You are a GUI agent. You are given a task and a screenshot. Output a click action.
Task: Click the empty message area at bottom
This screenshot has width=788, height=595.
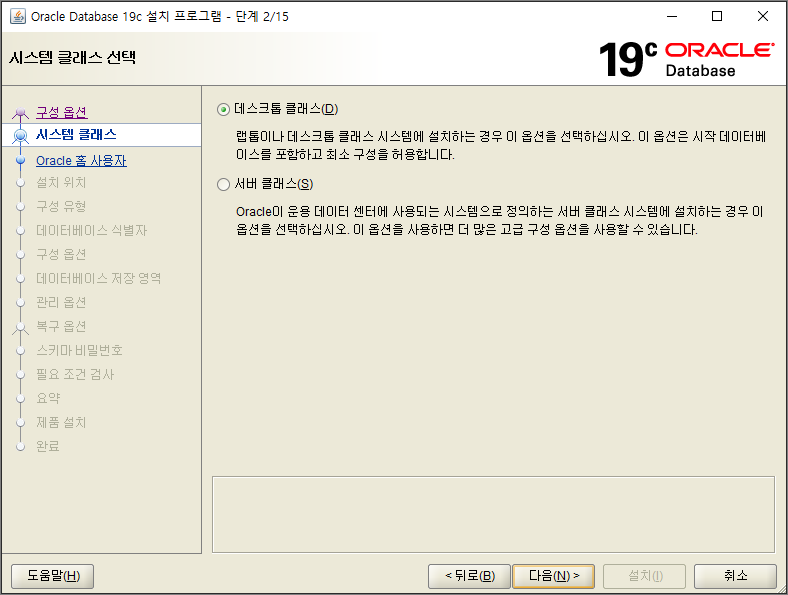pos(493,515)
